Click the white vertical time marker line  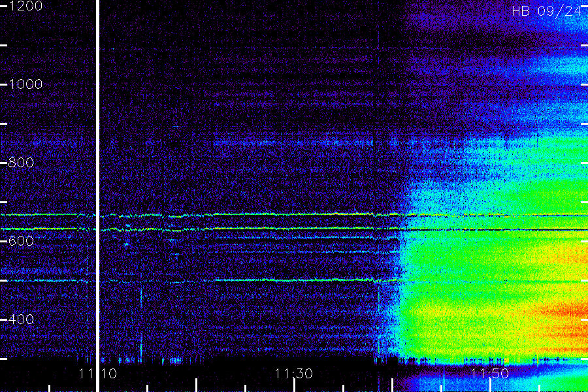click(98, 196)
